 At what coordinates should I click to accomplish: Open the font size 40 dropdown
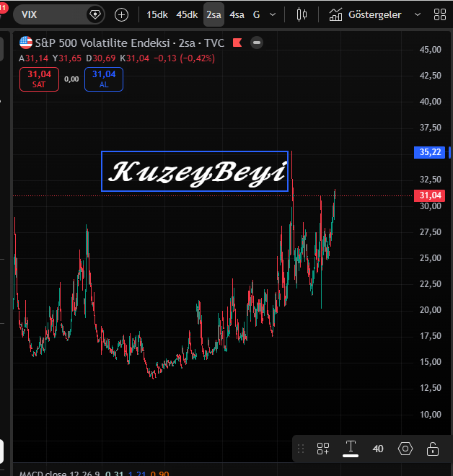click(378, 449)
